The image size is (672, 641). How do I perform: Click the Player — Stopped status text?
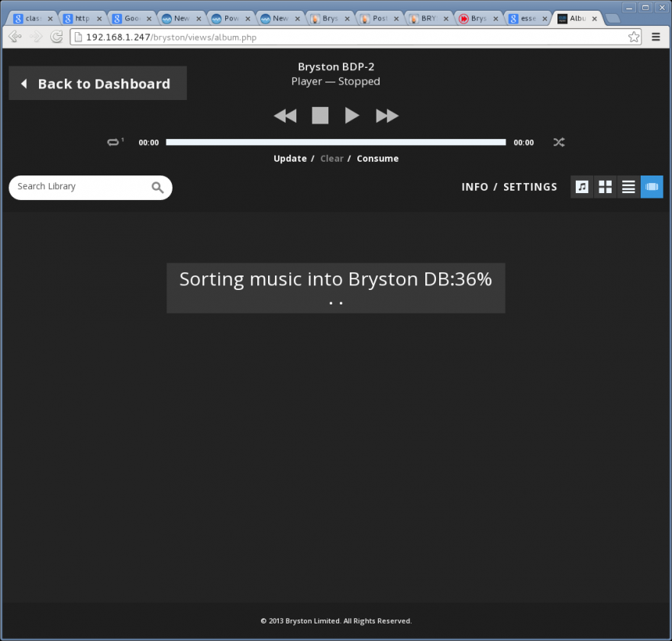click(x=335, y=82)
